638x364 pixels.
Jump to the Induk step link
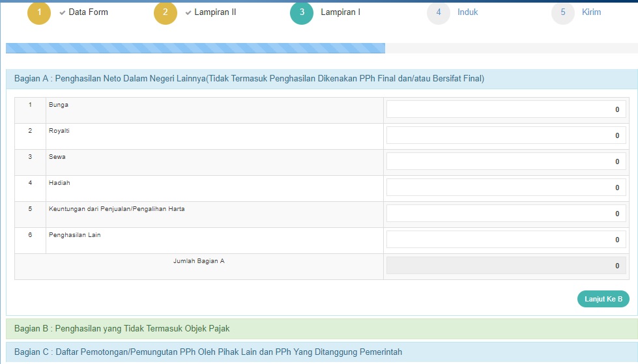click(467, 12)
